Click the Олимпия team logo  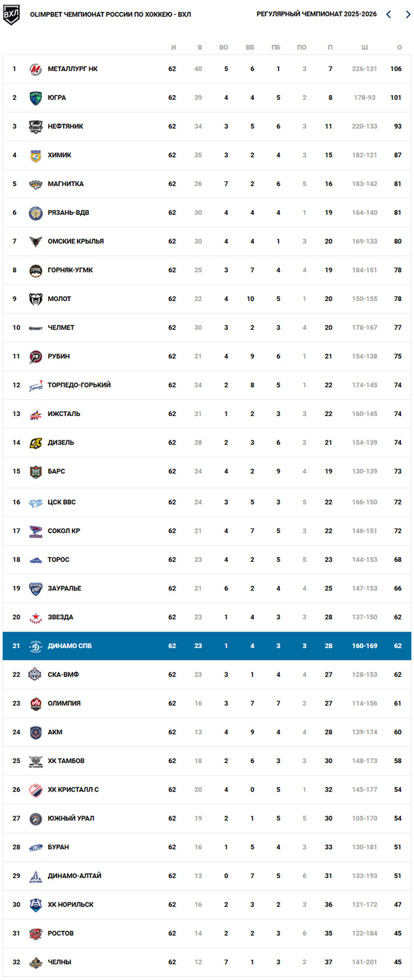35,704
